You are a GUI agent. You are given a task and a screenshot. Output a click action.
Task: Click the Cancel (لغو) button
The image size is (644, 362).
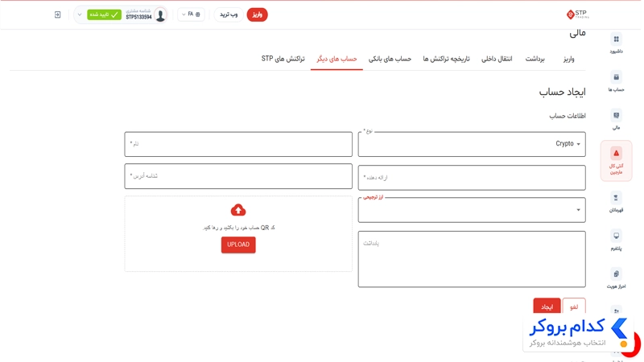point(574,306)
